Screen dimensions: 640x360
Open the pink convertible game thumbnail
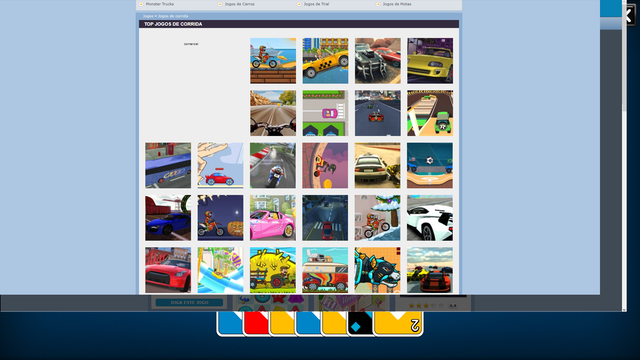[273, 218]
